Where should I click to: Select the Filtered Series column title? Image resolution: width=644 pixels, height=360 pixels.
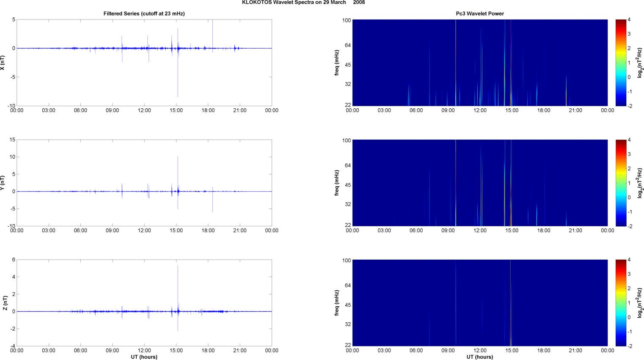click(144, 14)
